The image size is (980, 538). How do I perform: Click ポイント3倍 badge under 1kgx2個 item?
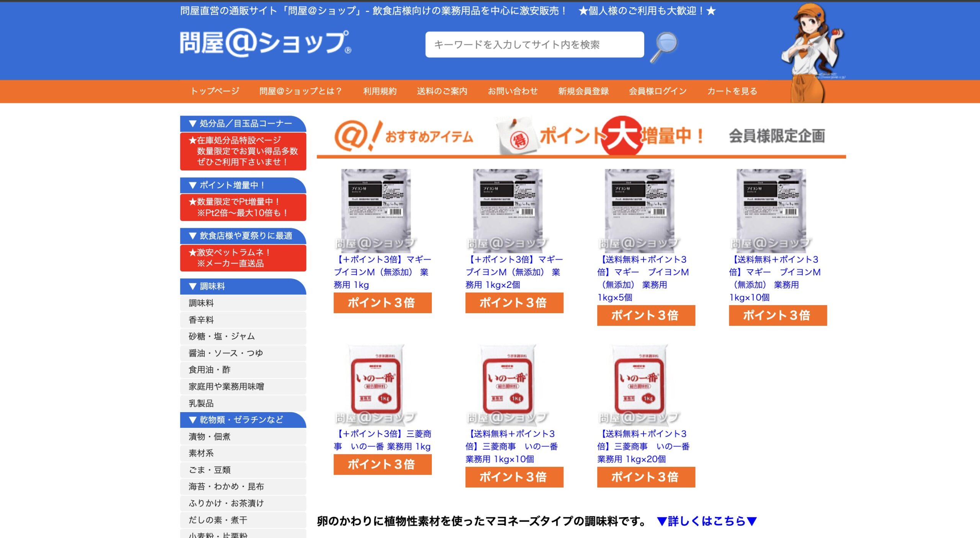[514, 303]
